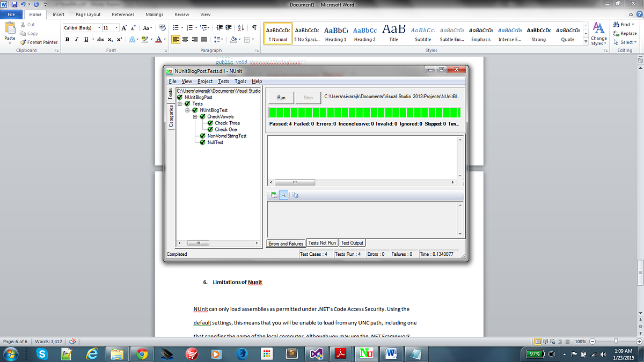Apply the Title style
Screen dimensions: 644x362
393,34
